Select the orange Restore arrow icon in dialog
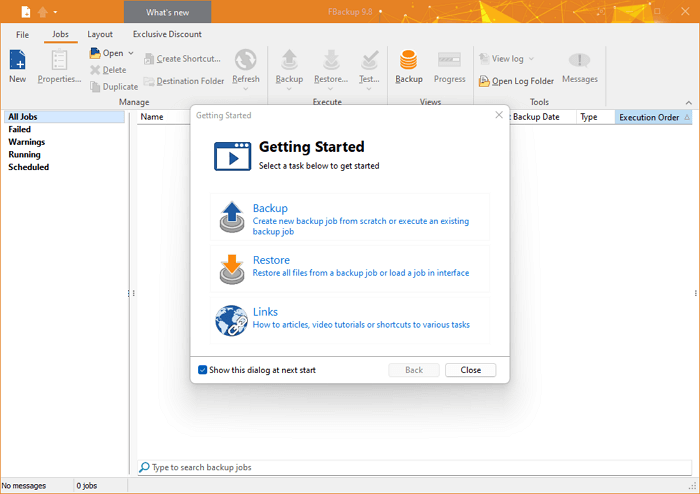700x494 pixels. 231,269
